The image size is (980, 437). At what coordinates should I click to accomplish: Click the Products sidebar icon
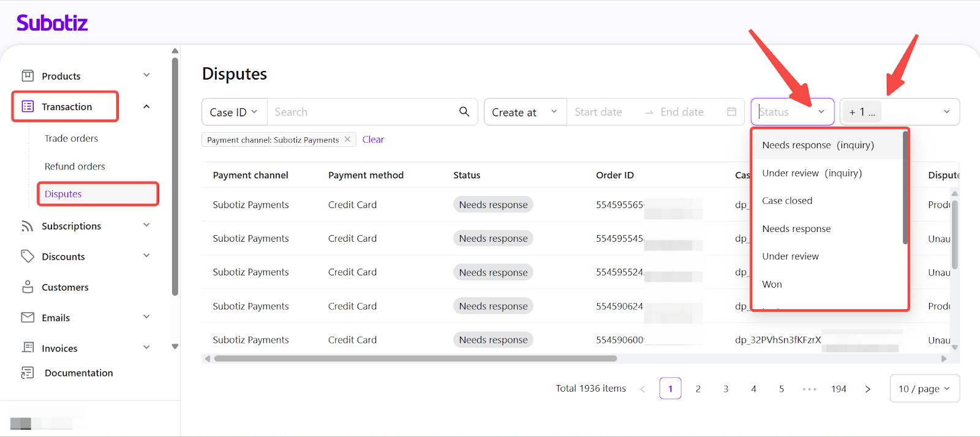tap(28, 76)
